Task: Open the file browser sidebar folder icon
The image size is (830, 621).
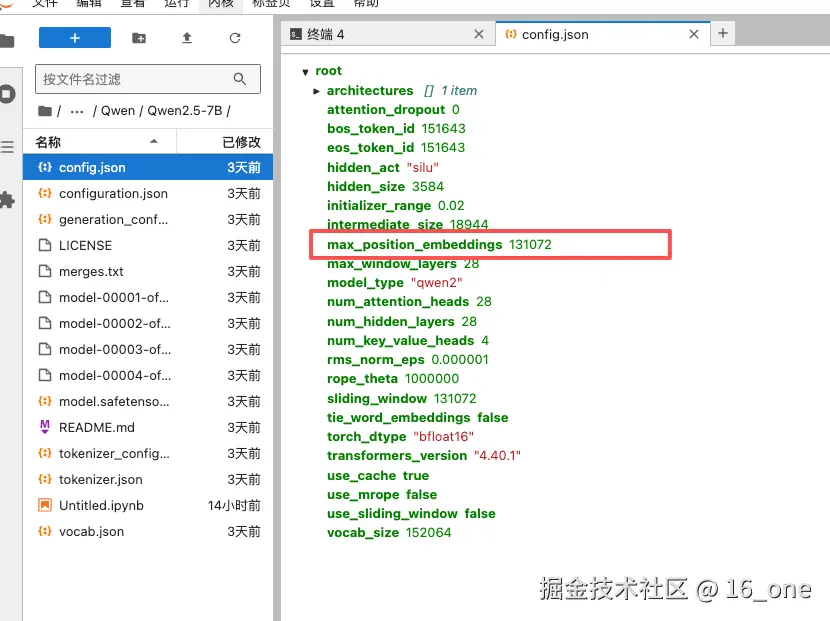Action: (7, 41)
